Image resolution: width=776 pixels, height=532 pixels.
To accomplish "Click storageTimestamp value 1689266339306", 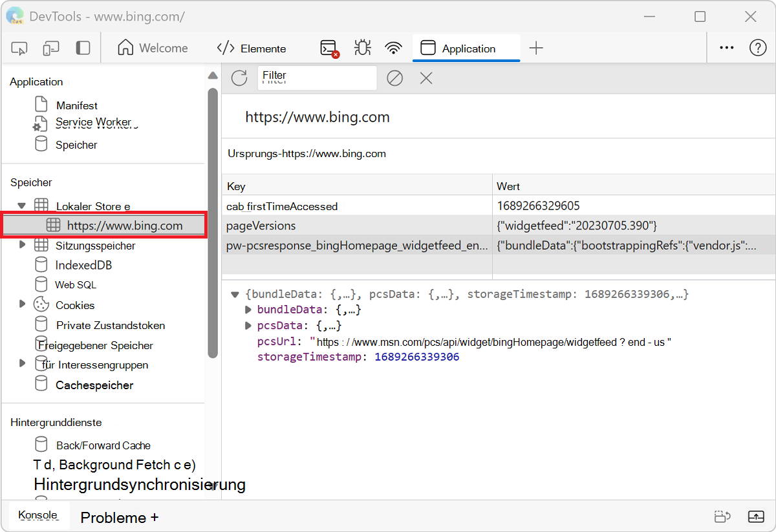I will pyautogui.click(x=416, y=356).
